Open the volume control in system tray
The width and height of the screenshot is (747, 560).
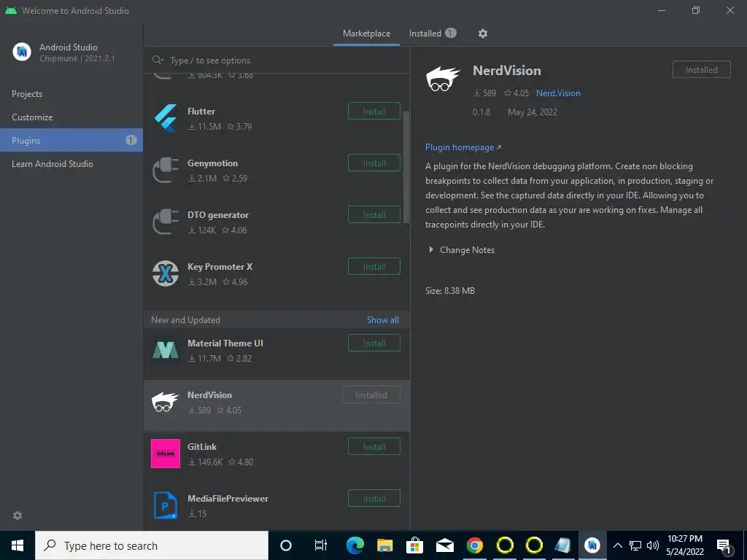pos(653,545)
